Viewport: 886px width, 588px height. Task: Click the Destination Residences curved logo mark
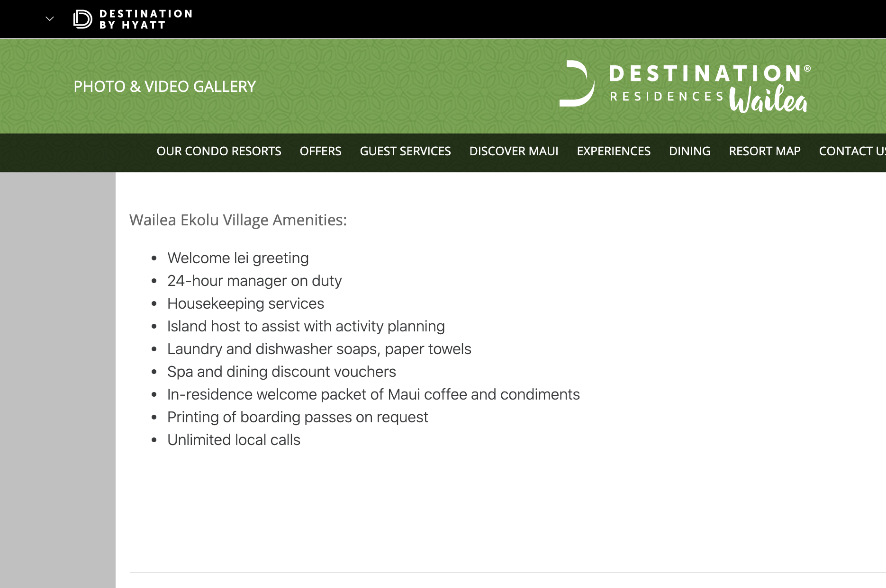577,84
